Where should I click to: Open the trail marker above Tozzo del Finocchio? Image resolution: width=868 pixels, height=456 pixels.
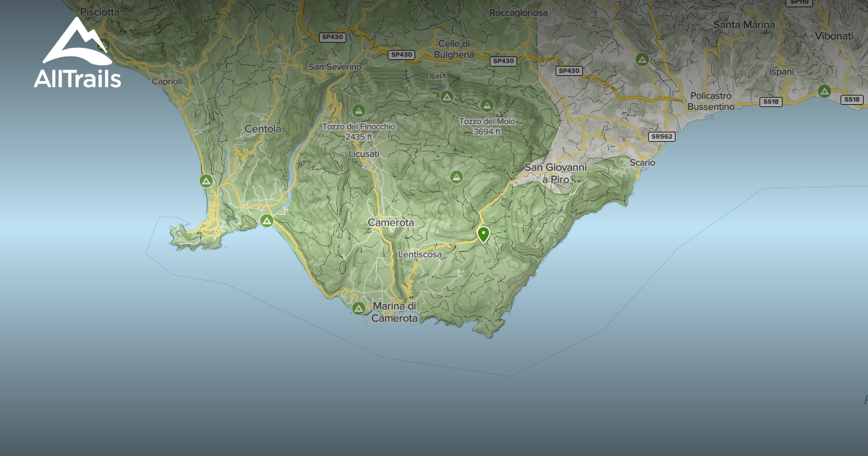[x=358, y=110]
